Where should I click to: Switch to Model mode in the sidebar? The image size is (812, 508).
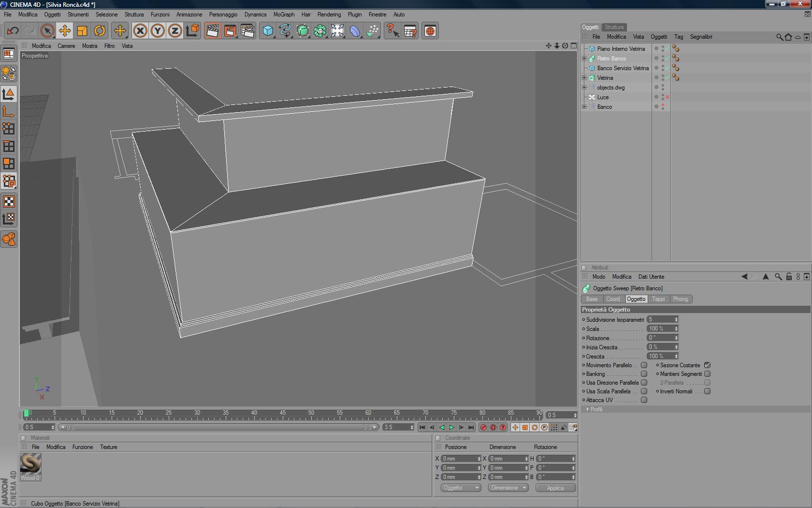[x=9, y=94]
